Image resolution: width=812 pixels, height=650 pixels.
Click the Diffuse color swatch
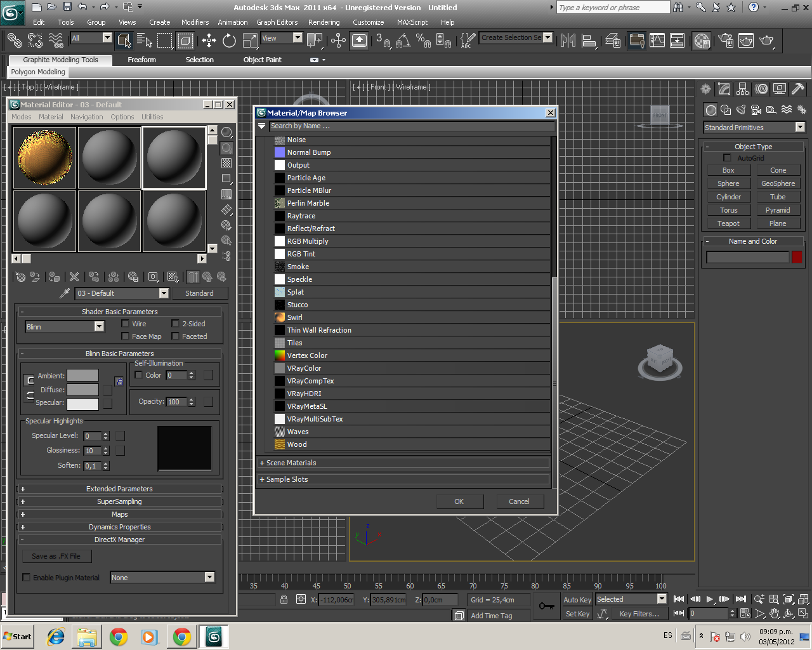[x=83, y=390]
